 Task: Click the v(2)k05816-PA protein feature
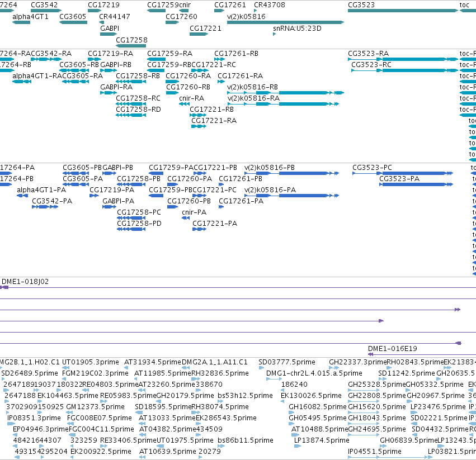pos(292,196)
